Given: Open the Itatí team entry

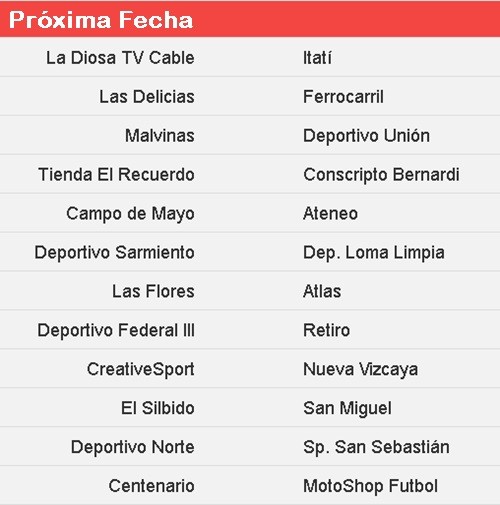Looking at the screenshot, I should 317,58.
